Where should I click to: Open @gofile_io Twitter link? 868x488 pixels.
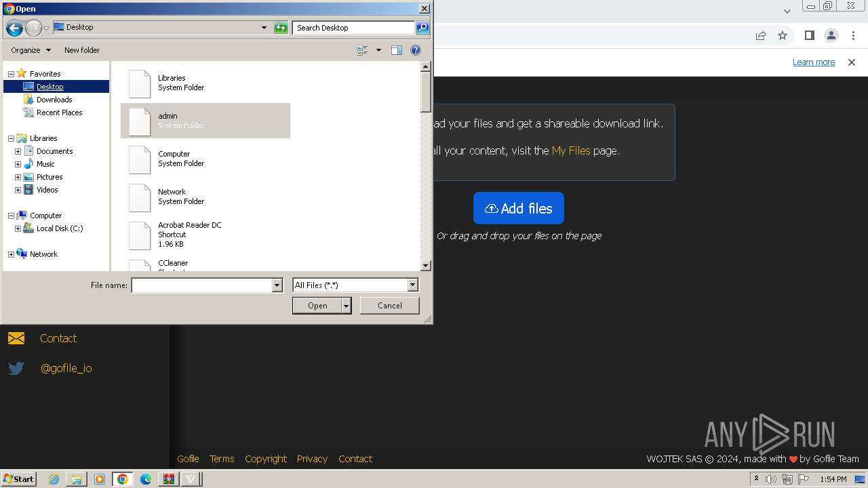(x=66, y=368)
